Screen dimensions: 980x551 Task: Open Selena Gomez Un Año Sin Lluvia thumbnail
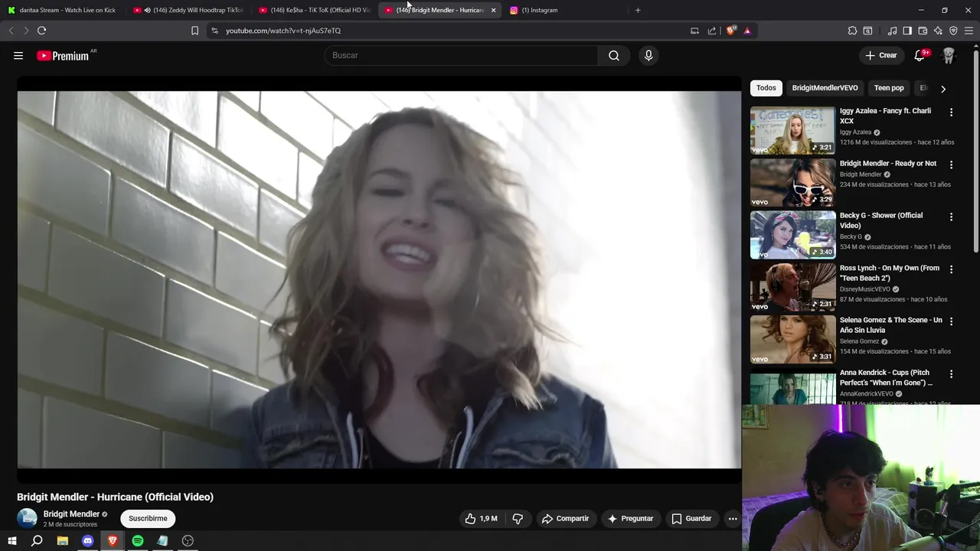coord(792,339)
